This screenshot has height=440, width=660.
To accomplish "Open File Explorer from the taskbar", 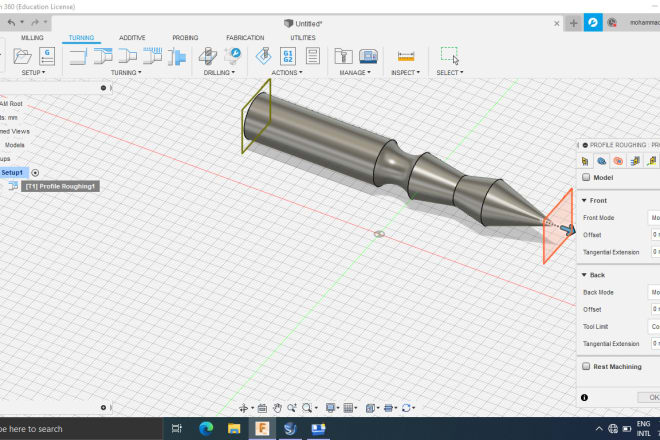I will coord(234,429).
